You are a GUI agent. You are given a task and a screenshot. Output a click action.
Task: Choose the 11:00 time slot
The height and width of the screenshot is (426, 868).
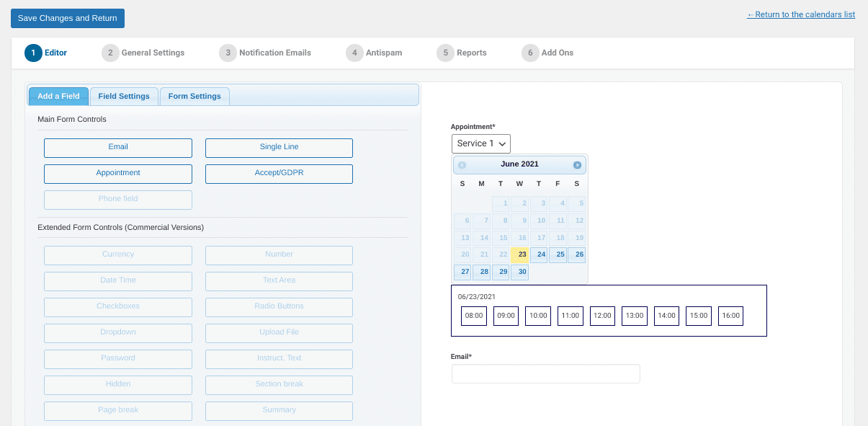571,316
